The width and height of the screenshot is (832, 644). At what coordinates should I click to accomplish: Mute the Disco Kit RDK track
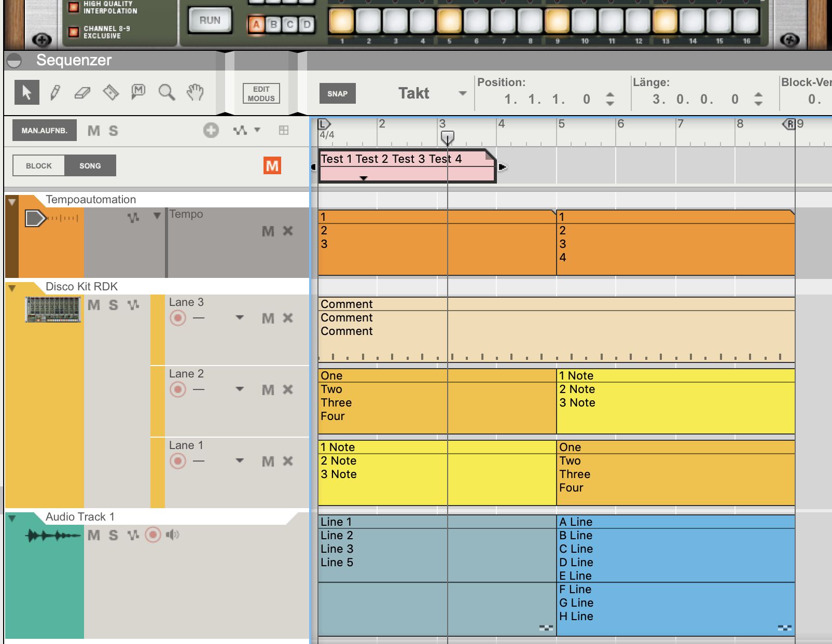coord(94,305)
